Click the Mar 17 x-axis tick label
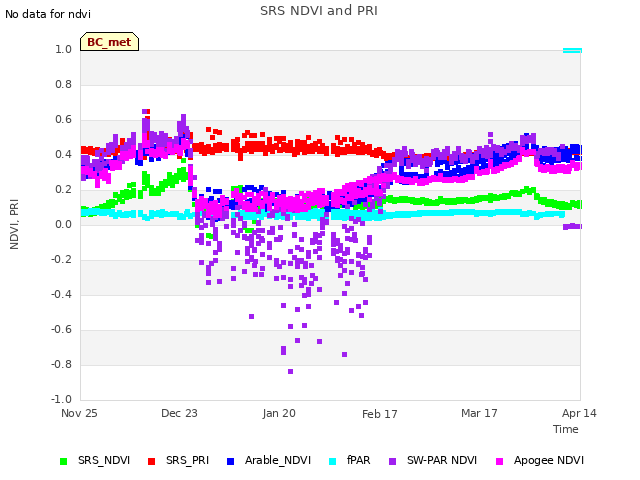Screen dimensions: 640x480 (479, 413)
